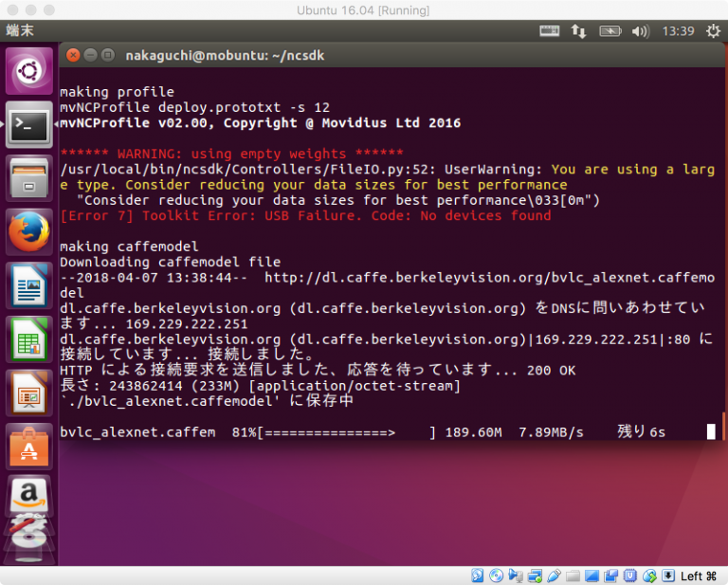This screenshot has height=585, width=728.
Task: Click the file length 243862414 (233M) text
Action: [x=174, y=386]
